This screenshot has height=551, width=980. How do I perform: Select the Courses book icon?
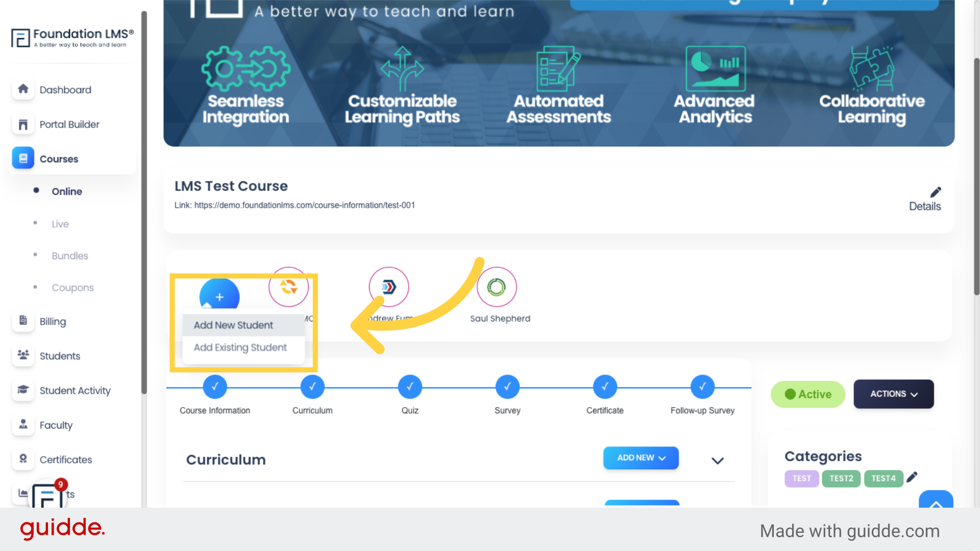tap(23, 159)
